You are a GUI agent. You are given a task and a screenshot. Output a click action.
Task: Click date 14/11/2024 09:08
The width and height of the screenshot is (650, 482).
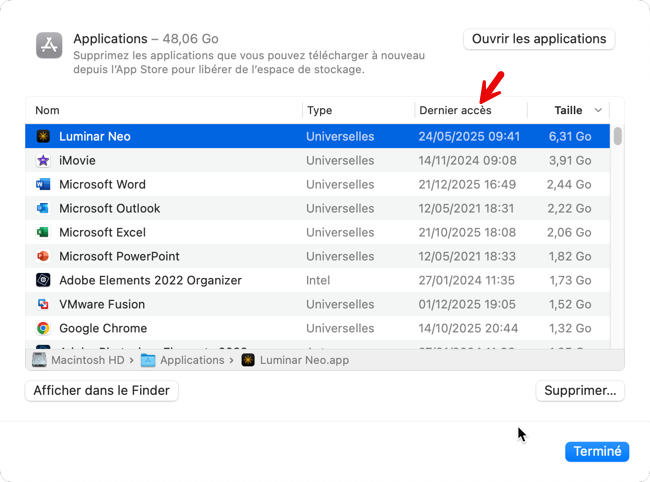[468, 160]
